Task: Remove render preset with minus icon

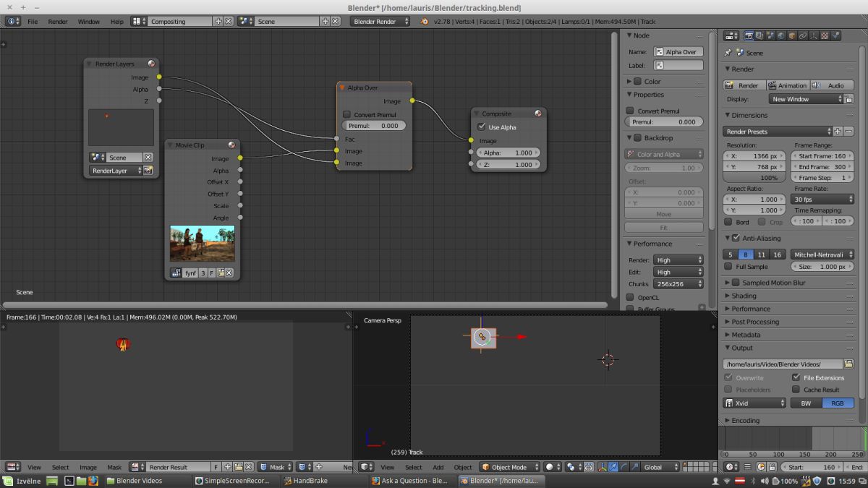Action: point(848,132)
